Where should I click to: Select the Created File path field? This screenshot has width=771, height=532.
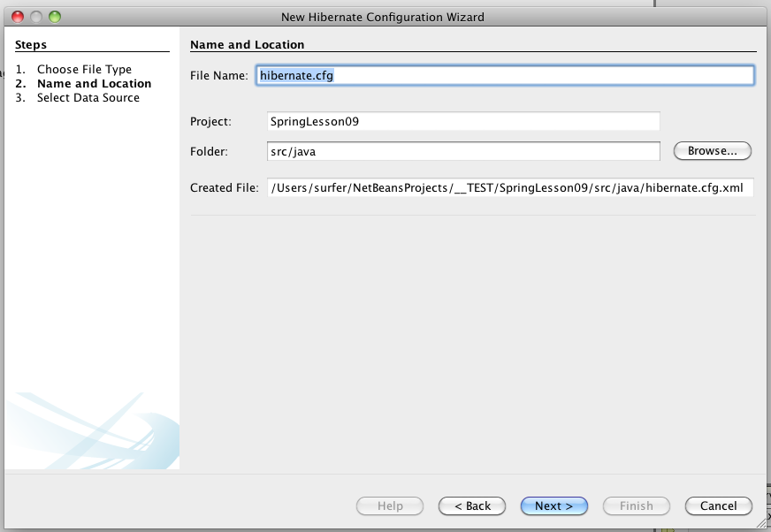[x=510, y=187]
